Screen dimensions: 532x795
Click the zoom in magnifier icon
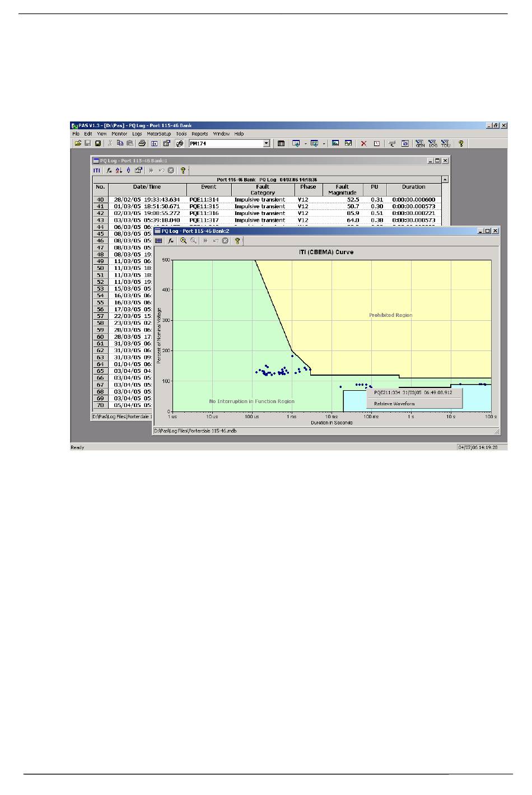click(183, 241)
